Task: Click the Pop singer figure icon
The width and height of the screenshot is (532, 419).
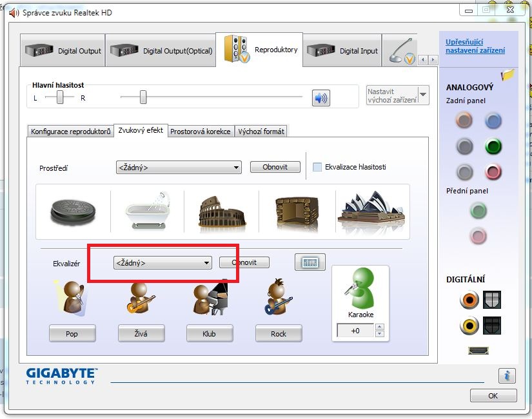Action: (71, 298)
